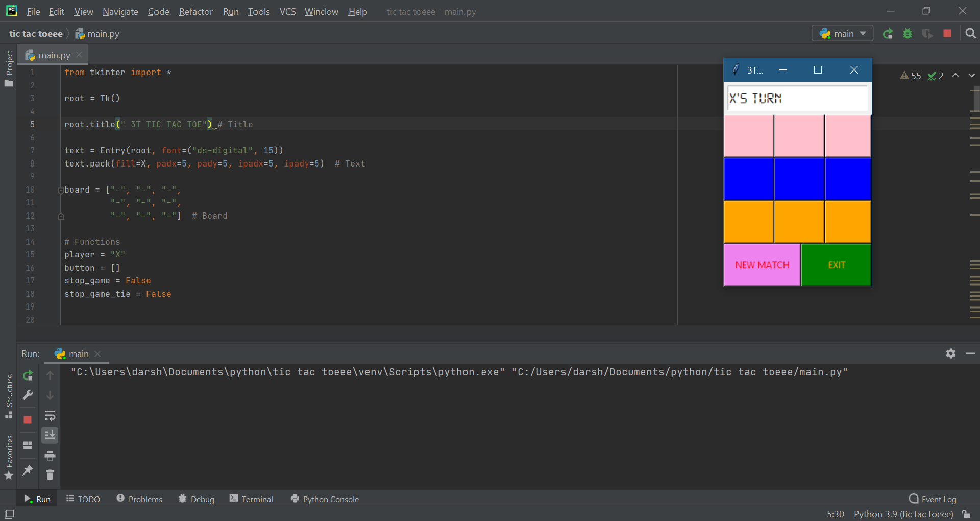Rerun the main configuration from the Run panel

coord(28,375)
